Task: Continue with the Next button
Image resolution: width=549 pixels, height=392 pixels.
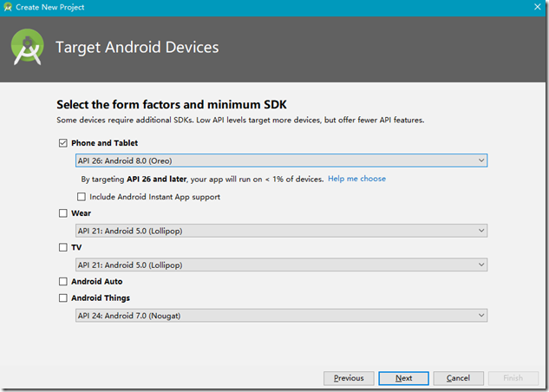Action: click(403, 378)
